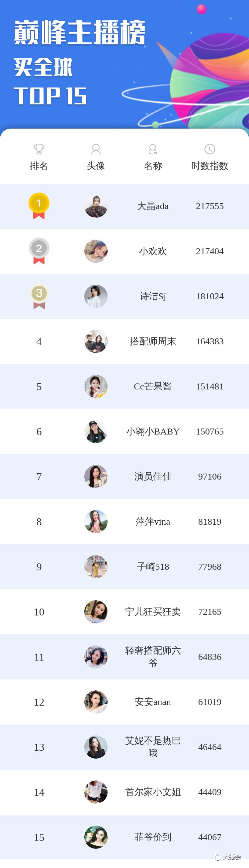Image resolution: width=249 pixels, height=868 pixels.
Task: Open 小欢欢 avatar thumbnail
Action: pos(96,251)
